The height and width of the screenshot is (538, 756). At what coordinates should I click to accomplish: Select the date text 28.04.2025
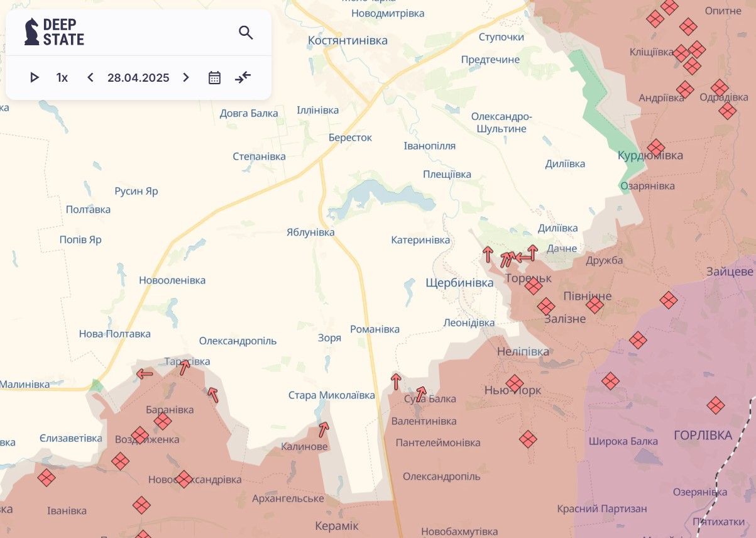[138, 77]
